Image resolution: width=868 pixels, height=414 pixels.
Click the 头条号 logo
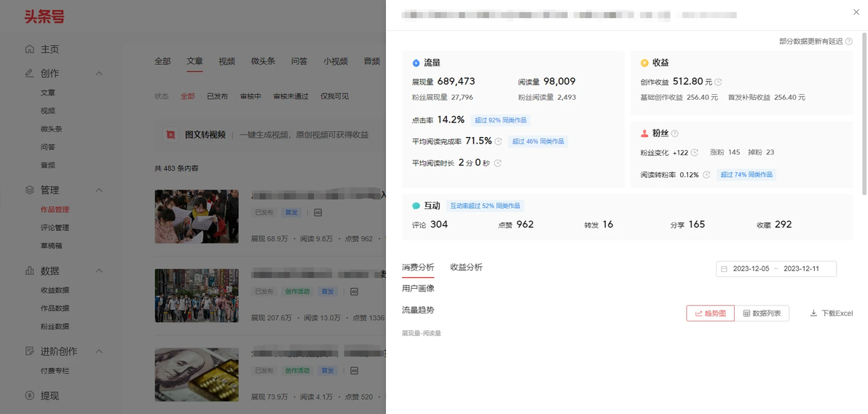click(44, 17)
